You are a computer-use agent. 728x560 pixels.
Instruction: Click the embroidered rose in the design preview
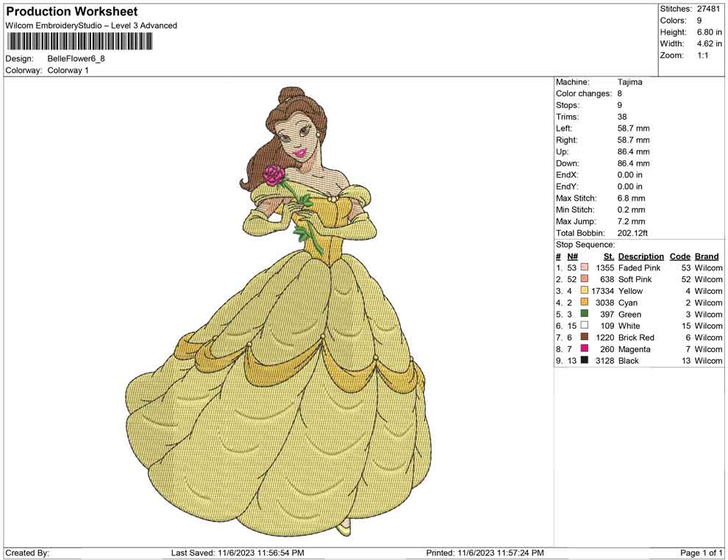click(274, 175)
